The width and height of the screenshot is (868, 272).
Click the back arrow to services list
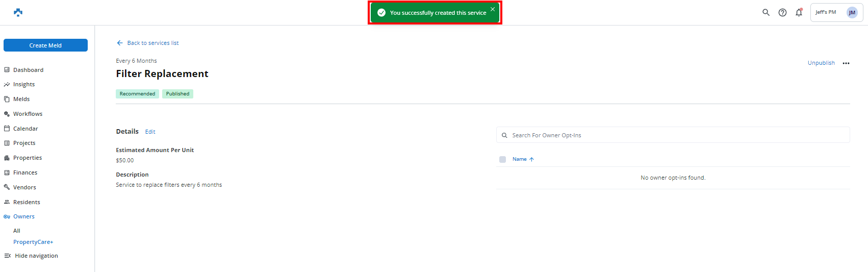tap(120, 43)
